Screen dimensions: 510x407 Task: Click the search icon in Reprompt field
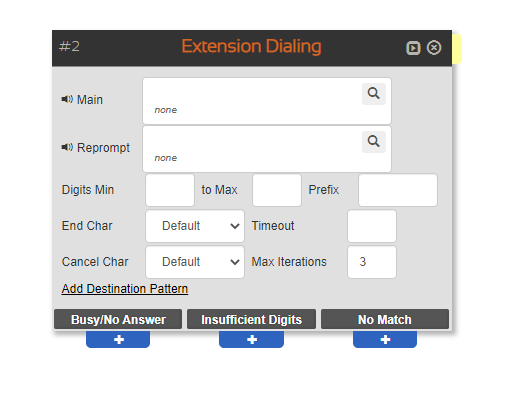coord(374,142)
